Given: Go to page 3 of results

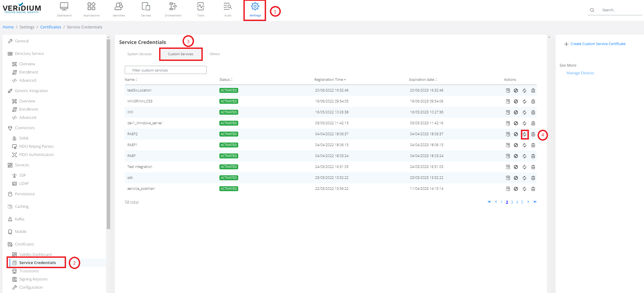Looking at the screenshot, I should pyautogui.click(x=512, y=202).
